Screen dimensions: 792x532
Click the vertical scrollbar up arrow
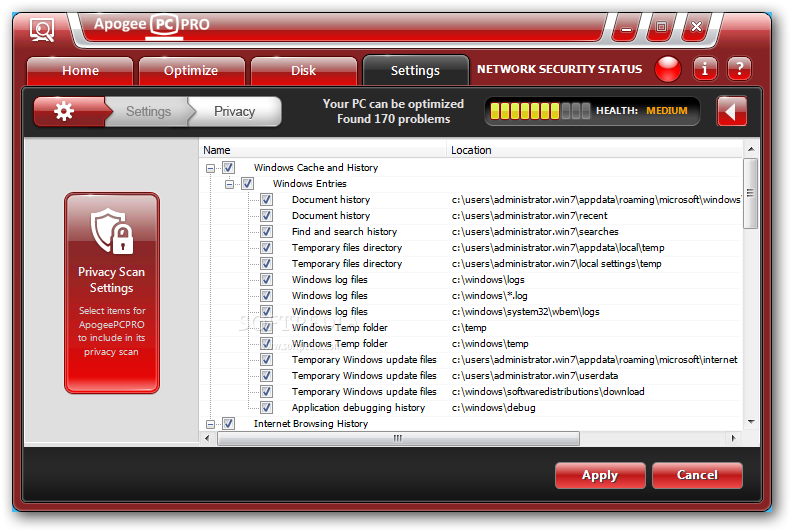[x=751, y=149]
